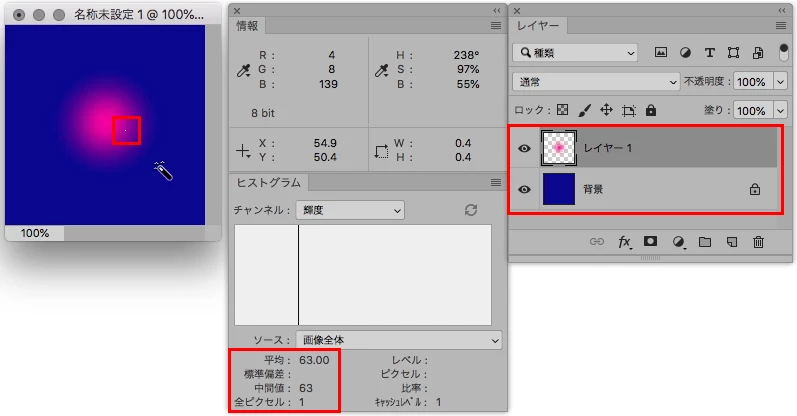Image resolution: width=797 pixels, height=416 pixels.
Task: Collapse the レイヤー panel with double arrows
Action: [782, 10]
